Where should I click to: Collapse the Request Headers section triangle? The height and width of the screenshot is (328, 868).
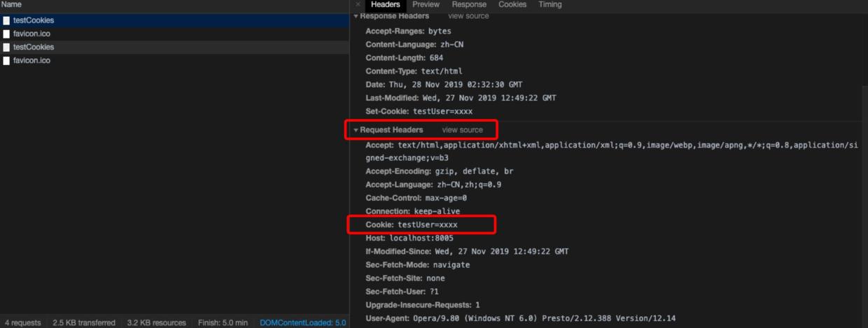click(356, 130)
